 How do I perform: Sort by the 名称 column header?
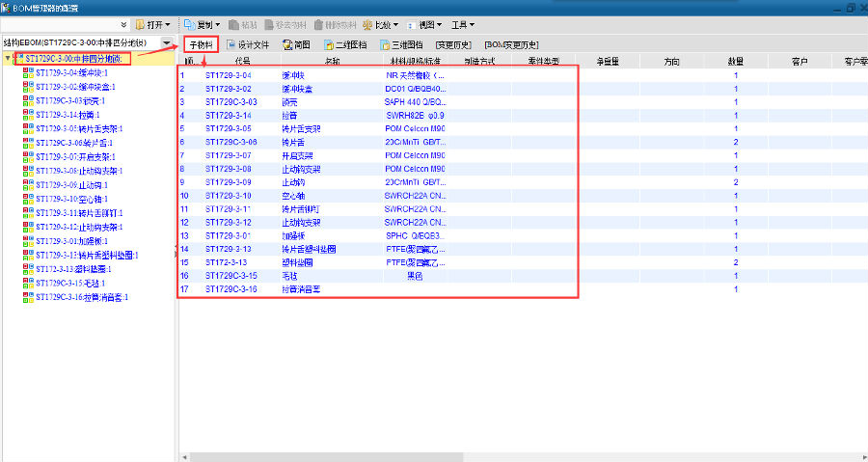click(x=332, y=61)
